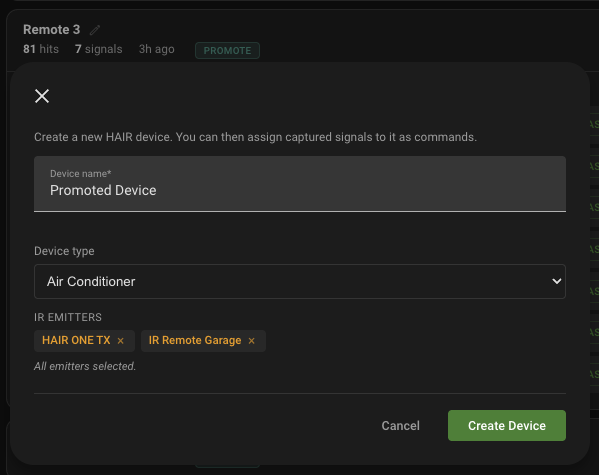
Task: Click the Device type label
Action: coord(64,251)
